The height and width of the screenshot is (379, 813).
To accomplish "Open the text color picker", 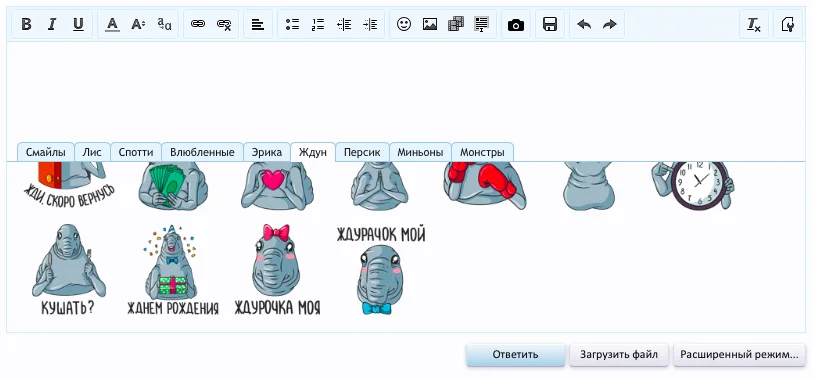I will (x=113, y=24).
